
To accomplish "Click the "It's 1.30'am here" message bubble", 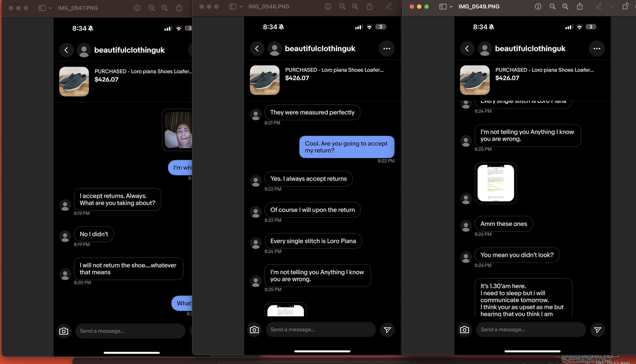I will (524, 298).
